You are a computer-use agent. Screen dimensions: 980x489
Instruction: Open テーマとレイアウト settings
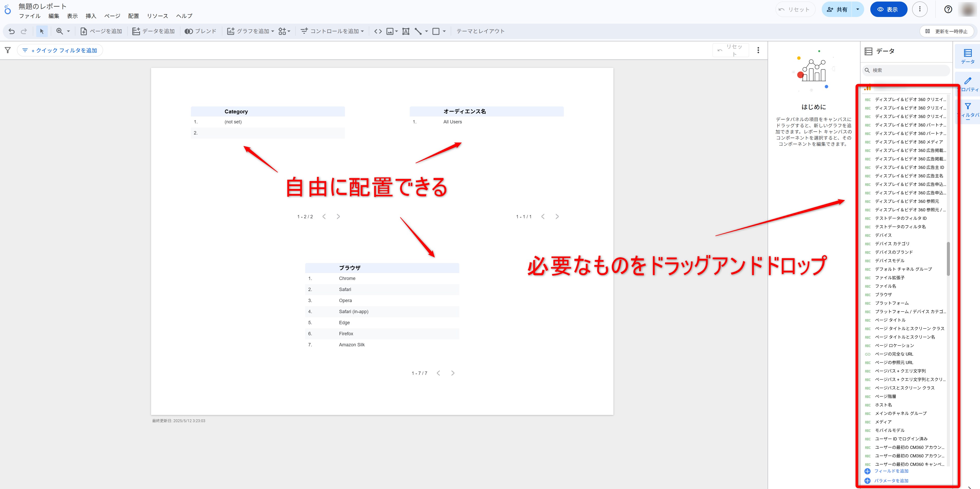(480, 31)
